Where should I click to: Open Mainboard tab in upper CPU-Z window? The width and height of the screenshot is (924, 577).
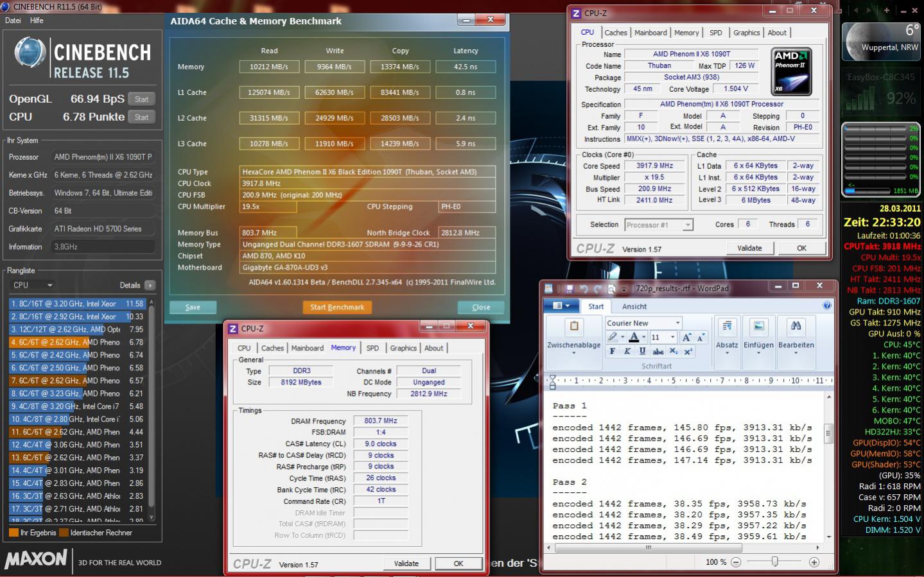click(650, 33)
